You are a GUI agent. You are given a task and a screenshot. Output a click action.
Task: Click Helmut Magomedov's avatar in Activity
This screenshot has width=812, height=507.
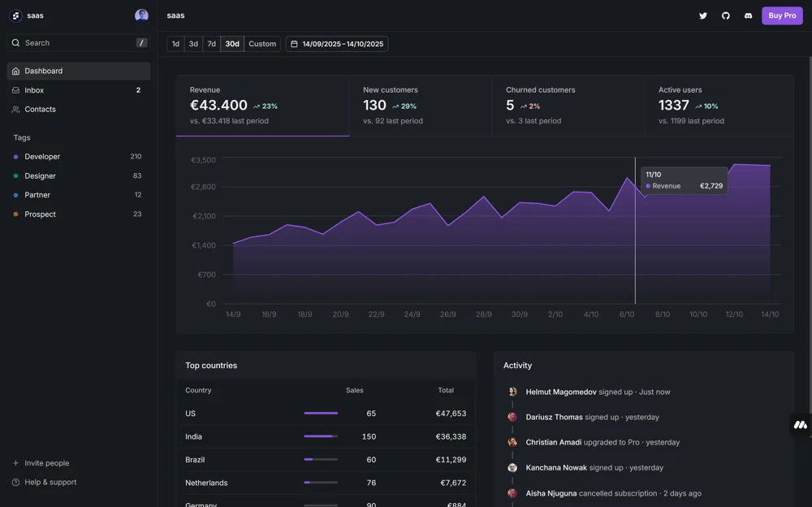coord(512,392)
